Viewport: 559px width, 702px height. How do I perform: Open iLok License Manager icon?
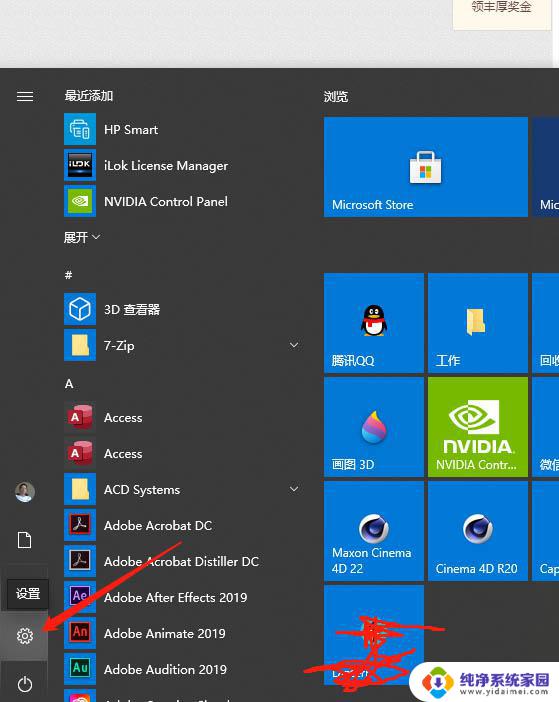click(x=80, y=165)
